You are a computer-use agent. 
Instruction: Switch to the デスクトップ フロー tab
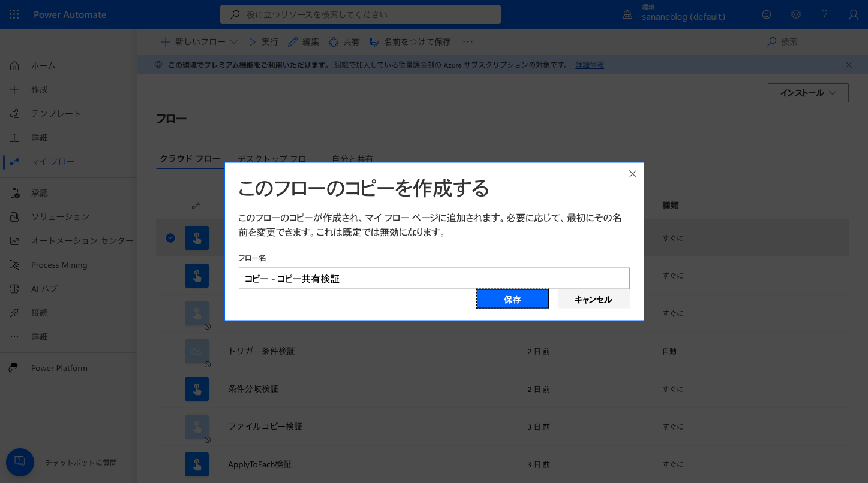click(276, 159)
